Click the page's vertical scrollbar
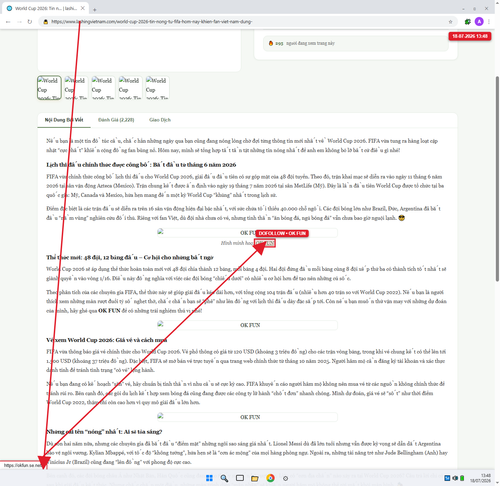Screen dimensions: 500x486 (x=497, y=179)
